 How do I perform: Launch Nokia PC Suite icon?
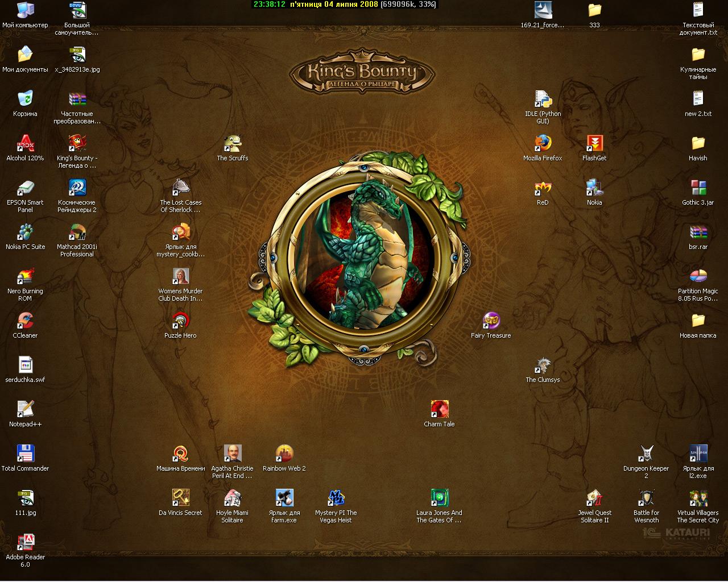coord(25,231)
